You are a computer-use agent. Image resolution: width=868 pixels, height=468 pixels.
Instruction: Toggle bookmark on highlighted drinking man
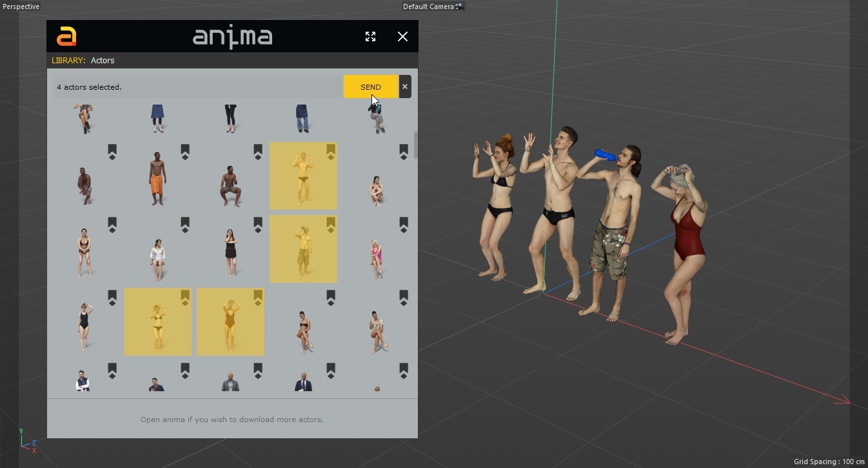pyautogui.click(x=330, y=225)
